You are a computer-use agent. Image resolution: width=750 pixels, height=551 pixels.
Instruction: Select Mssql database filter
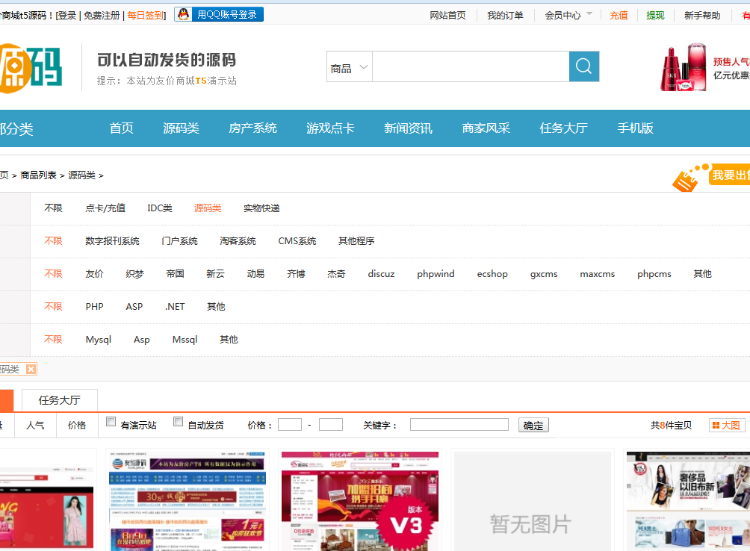point(185,340)
